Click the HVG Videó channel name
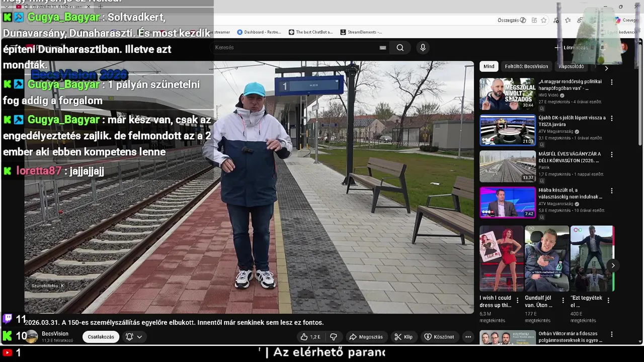 point(548,95)
